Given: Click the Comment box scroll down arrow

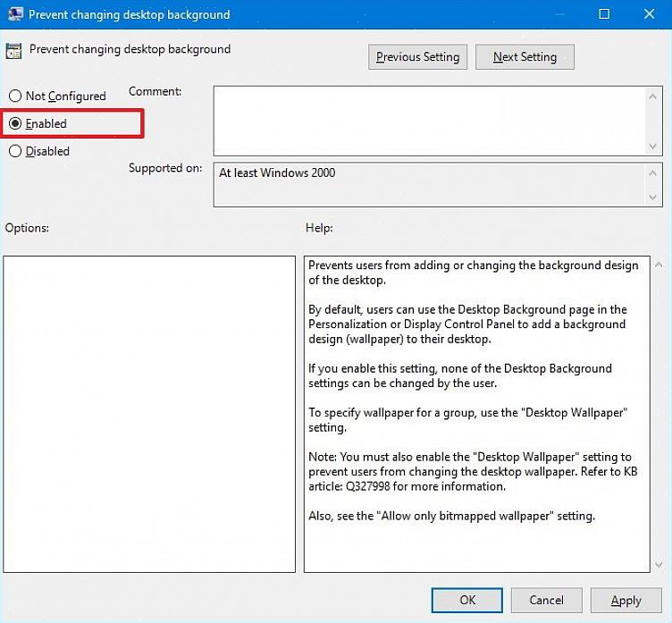Looking at the screenshot, I should 652,147.
